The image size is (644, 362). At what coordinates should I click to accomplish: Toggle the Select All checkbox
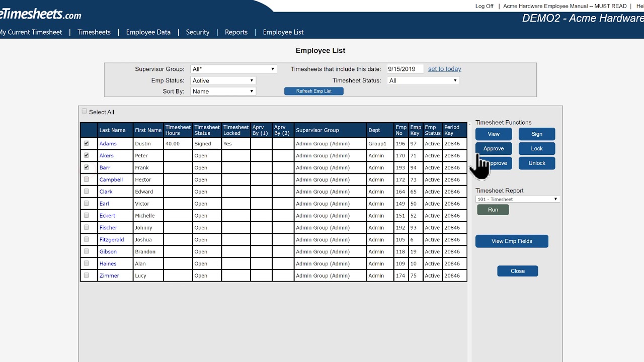click(x=84, y=112)
